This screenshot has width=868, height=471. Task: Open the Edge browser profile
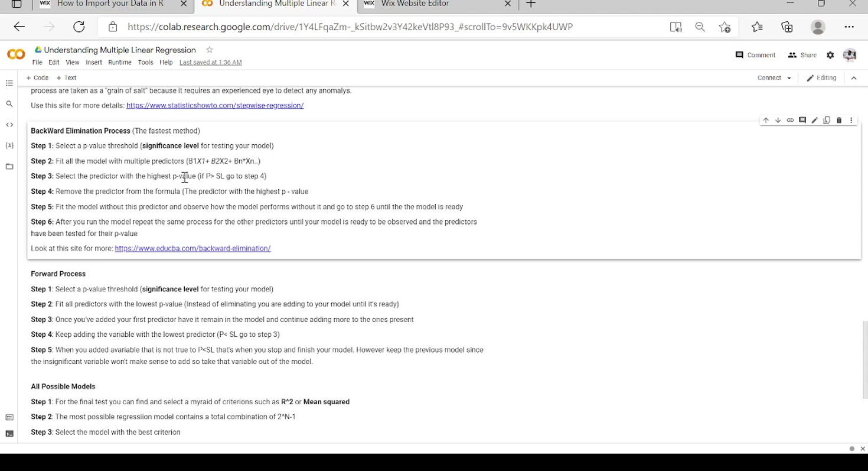click(x=818, y=27)
